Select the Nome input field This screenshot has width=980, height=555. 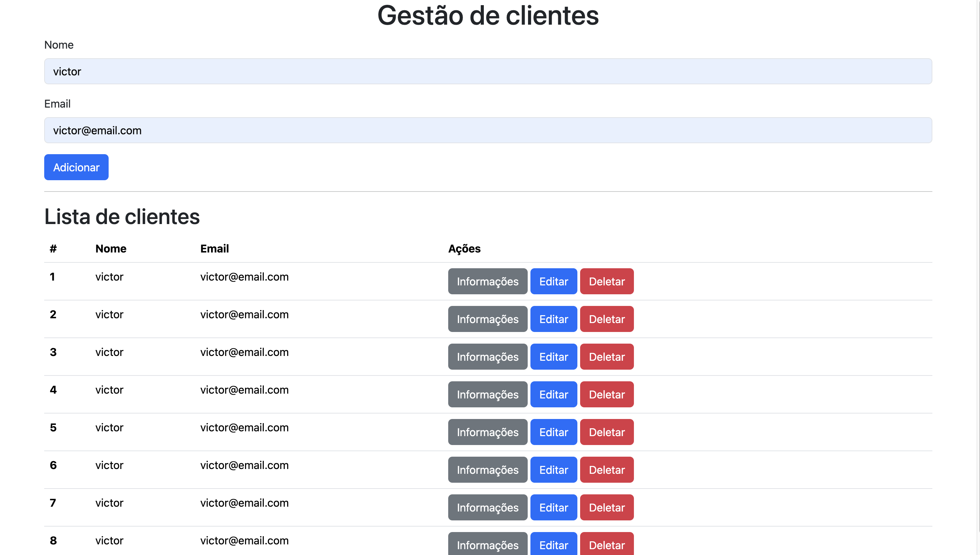click(x=488, y=71)
